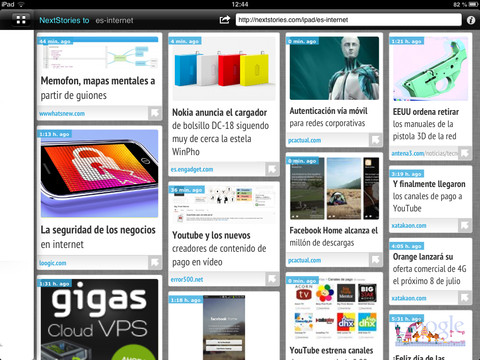Tap the share arrow icon

point(225,20)
